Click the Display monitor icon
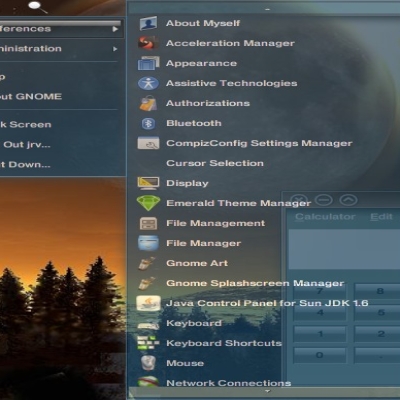 click(148, 183)
